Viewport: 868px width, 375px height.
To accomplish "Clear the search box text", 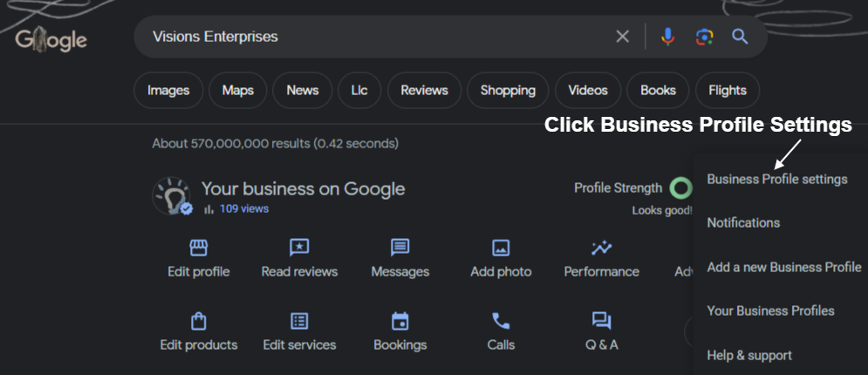I will pyautogui.click(x=623, y=37).
